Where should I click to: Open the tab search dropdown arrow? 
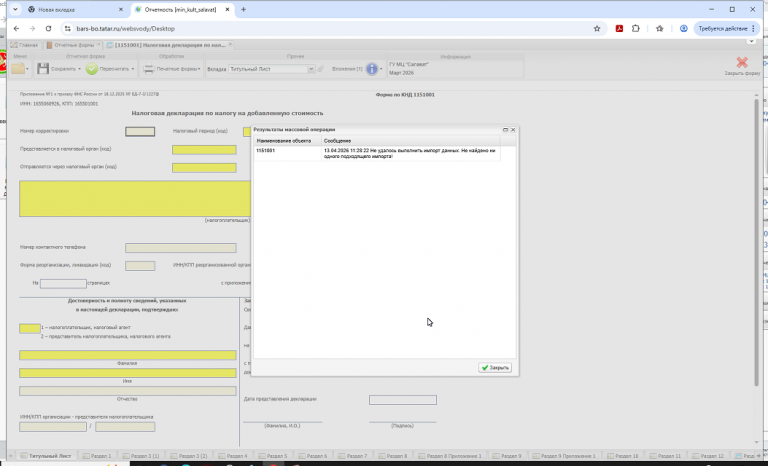(x=15, y=9)
